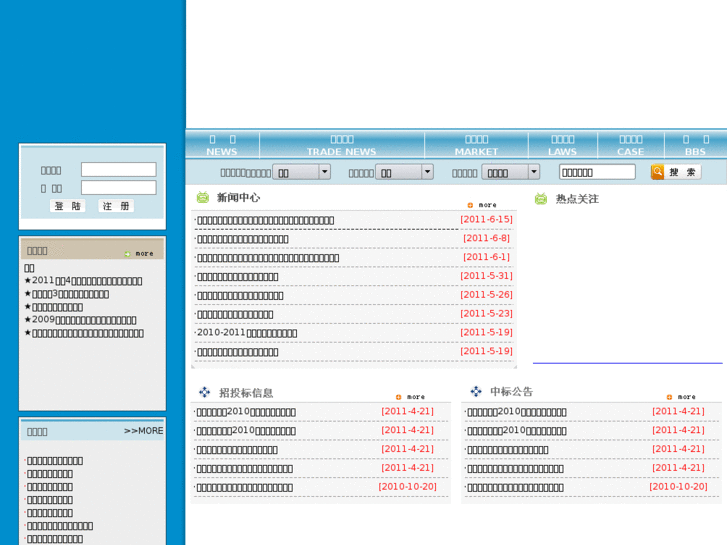Open the NEWS navigation tab
The image size is (727, 545).
click(222, 145)
